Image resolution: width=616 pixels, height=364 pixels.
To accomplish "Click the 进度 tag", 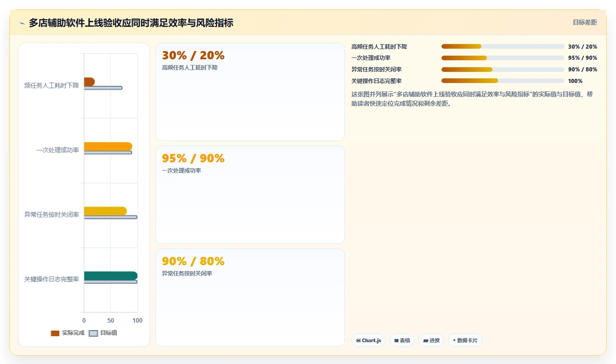I will [431, 340].
